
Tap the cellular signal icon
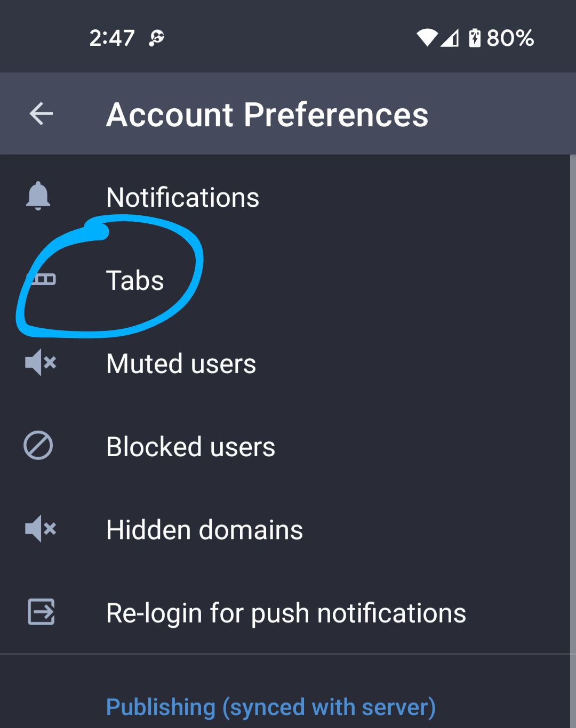coord(450,38)
